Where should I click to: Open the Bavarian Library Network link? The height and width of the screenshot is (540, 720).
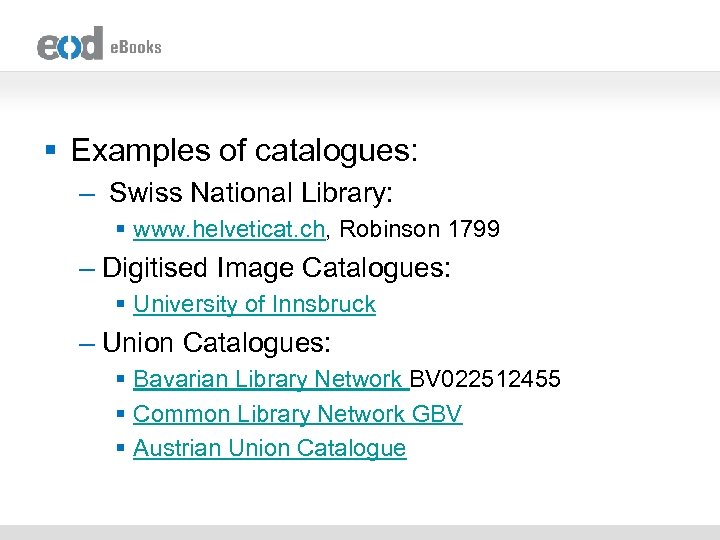270,380
